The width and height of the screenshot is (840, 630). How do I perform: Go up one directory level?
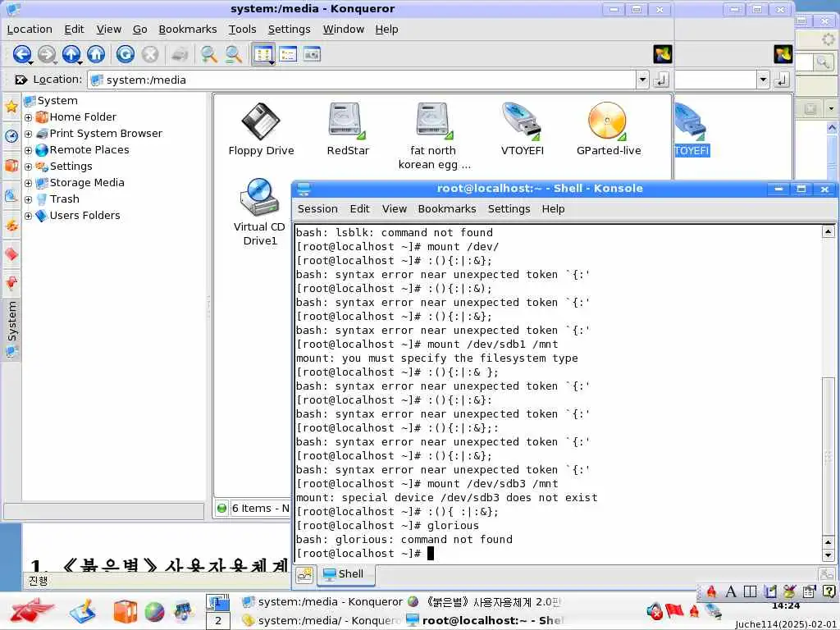pyautogui.click(x=71, y=54)
